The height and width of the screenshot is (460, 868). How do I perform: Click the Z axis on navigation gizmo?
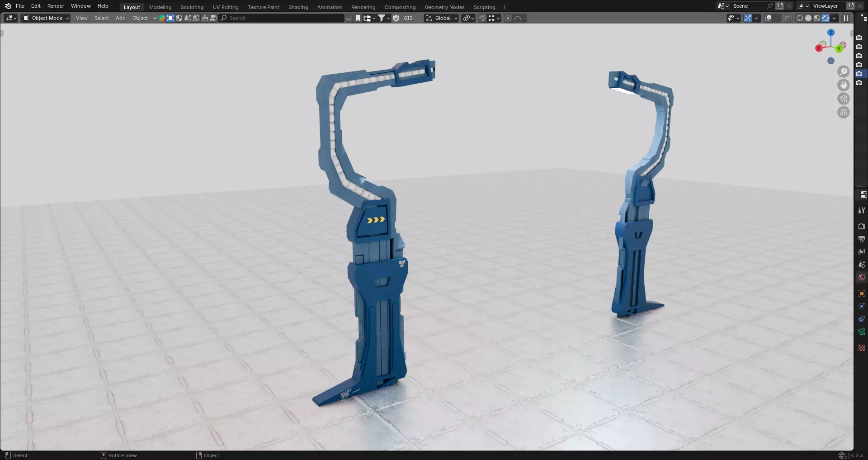(831, 33)
